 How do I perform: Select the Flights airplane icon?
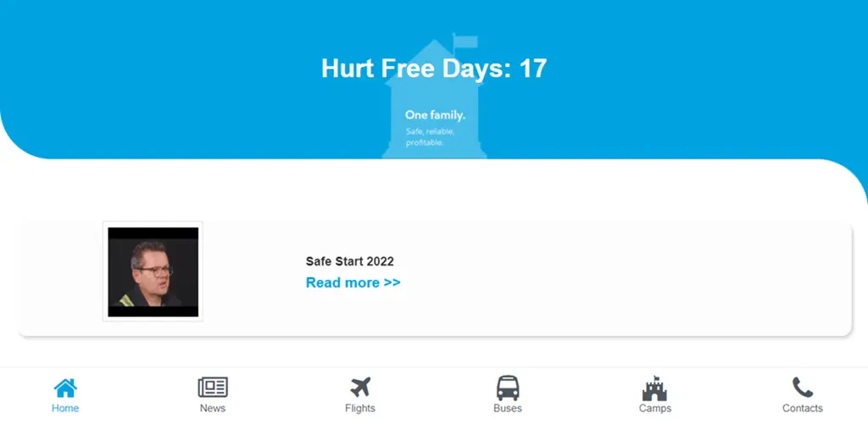[x=360, y=388]
